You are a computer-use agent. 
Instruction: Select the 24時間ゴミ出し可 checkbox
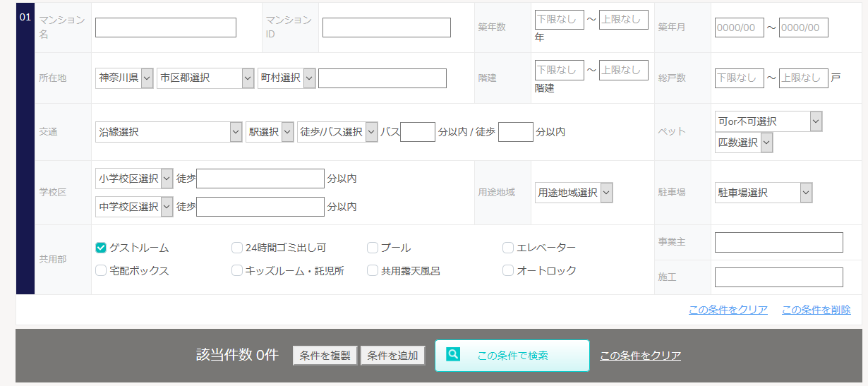237,248
